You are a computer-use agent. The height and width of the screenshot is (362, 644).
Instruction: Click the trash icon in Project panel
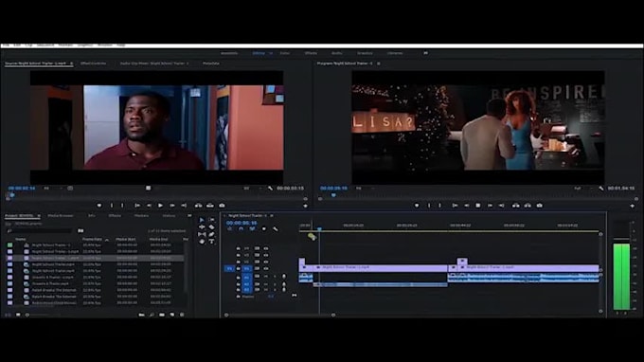point(182,315)
